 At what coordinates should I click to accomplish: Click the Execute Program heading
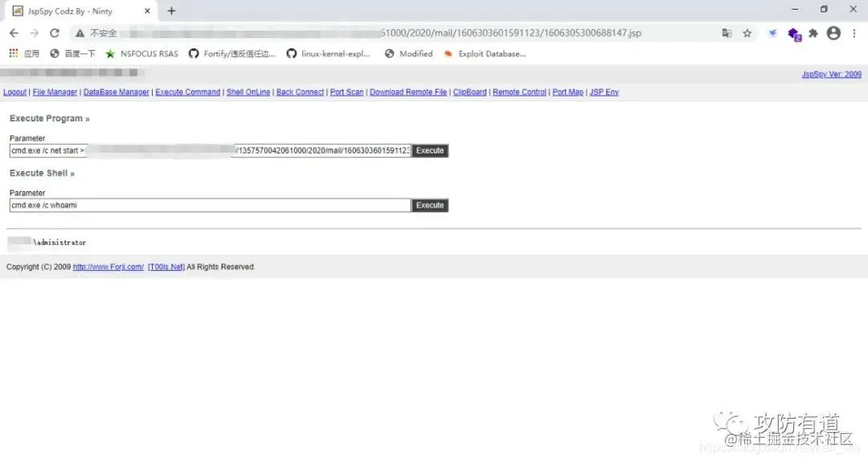click(x=49, y=118)
